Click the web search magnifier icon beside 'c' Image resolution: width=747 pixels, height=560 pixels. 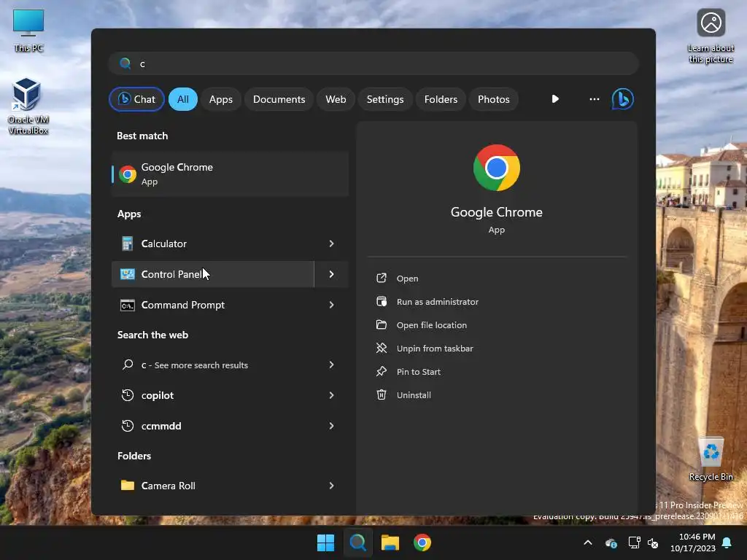(127, 365)
